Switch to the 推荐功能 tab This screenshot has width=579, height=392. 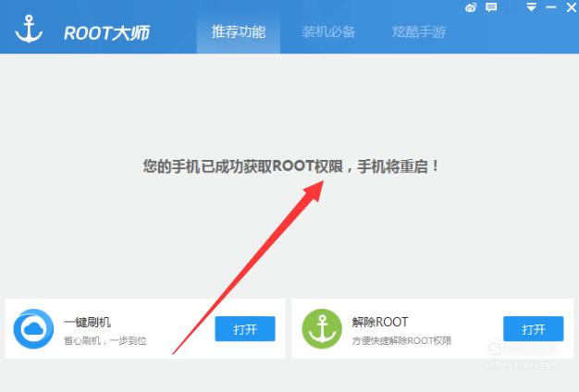pyautogui.click(x=239, y=32)
